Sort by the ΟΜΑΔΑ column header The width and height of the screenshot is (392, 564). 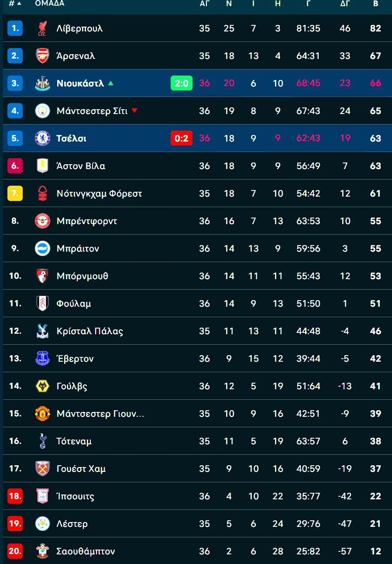point(50,3)
